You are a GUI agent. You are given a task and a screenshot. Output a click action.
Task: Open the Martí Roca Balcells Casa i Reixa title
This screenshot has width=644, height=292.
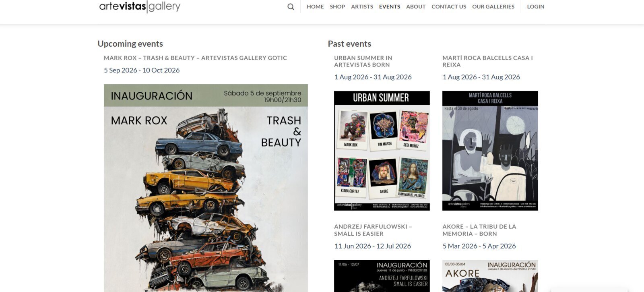pyautogui.click(x=487, y=61)
